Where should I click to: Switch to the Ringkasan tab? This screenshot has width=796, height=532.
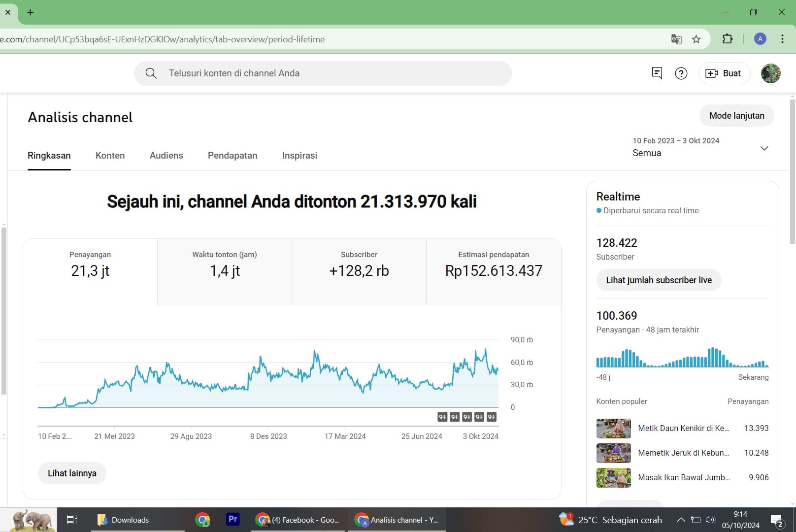[49, 156]
